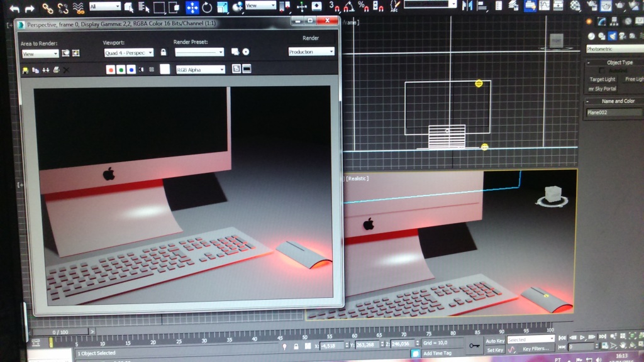This screenshot has height=362, width=644.
Task: Select the Select and Move tool
Action: (x=192, y=8)
